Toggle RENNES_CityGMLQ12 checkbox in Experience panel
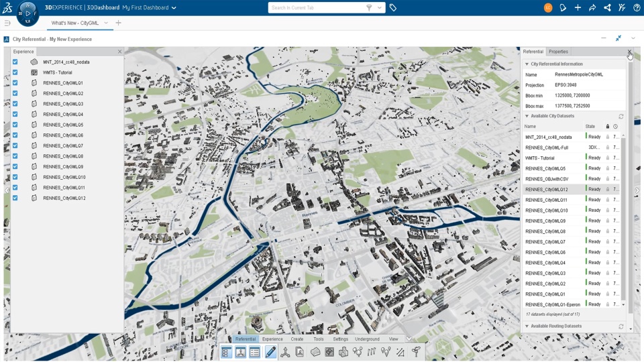The height and width of the screenshot is (362, 644). coord(15,198)
